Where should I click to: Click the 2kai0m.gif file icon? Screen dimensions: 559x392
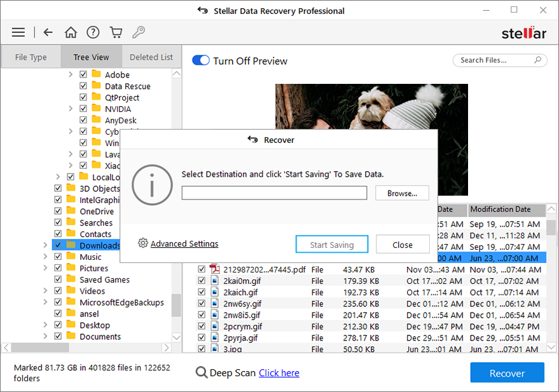click(x=214, y=281)
